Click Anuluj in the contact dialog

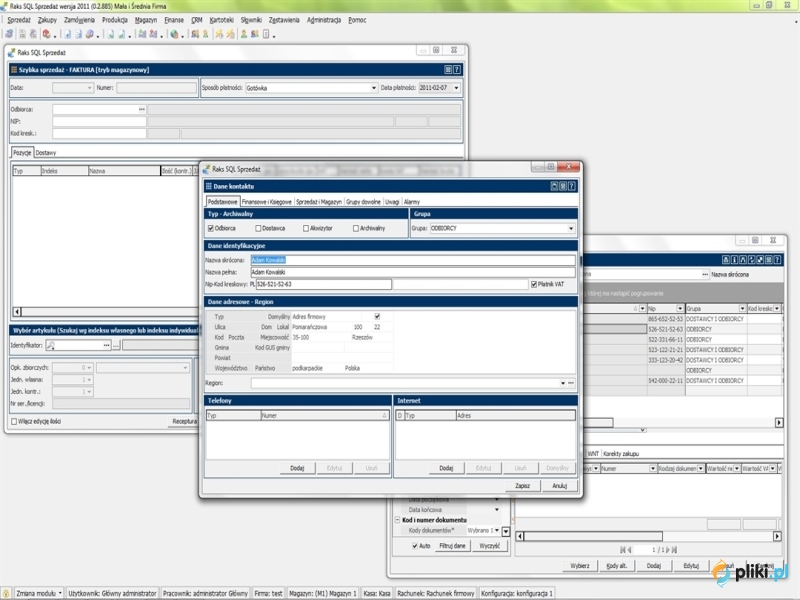pos(560,486)
